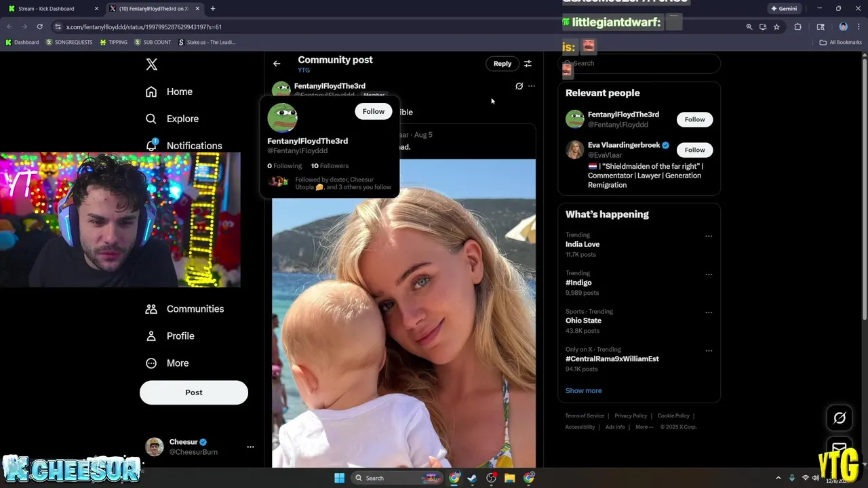Open the woman-and-baby photo in the post

[403, 313]
